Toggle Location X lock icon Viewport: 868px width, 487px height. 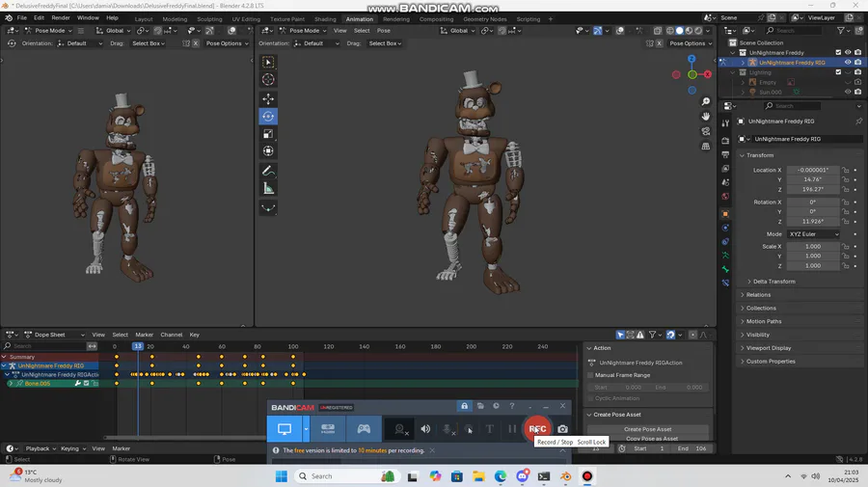point(845,170)
